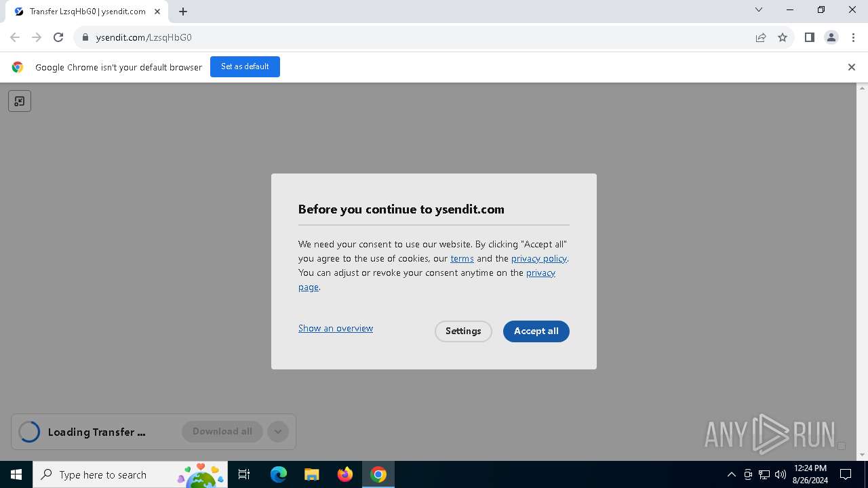This screenshot has width=868, height=488.
Task: Open the privacy page link
Action: pos(540,272)
